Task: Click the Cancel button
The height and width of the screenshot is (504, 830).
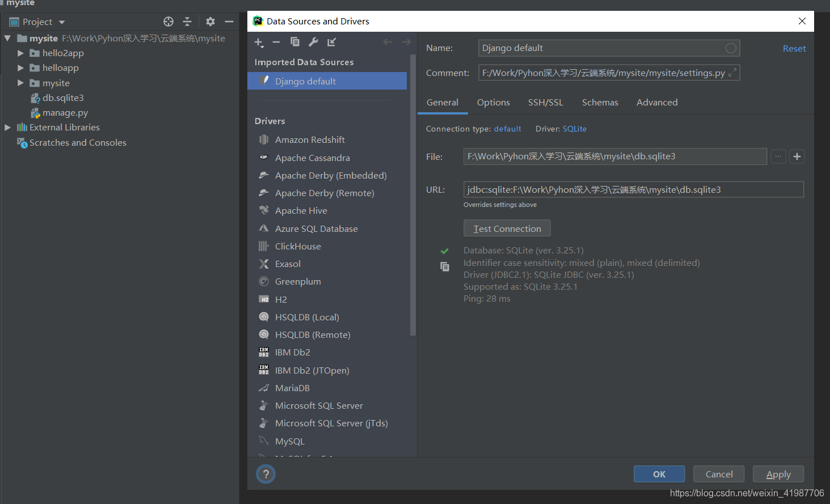Action: click(x=719, y=474)
